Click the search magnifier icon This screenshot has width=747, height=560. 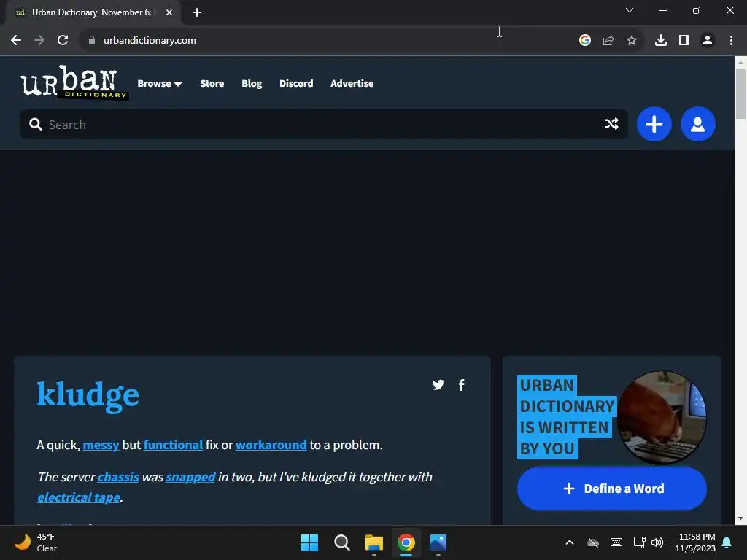coord(35,124)
